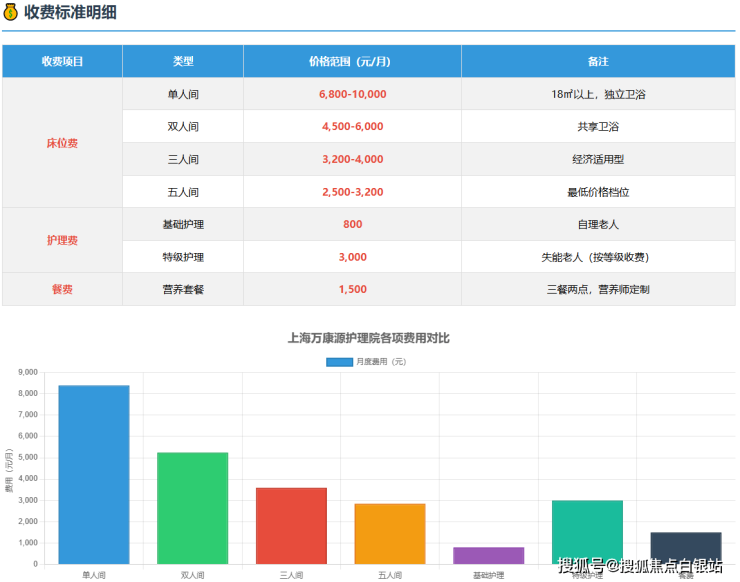Toggle the 月度费用 legend swatch
This screenshot has height=582, width=740.
pyautogui.click(x=339, y=361)
